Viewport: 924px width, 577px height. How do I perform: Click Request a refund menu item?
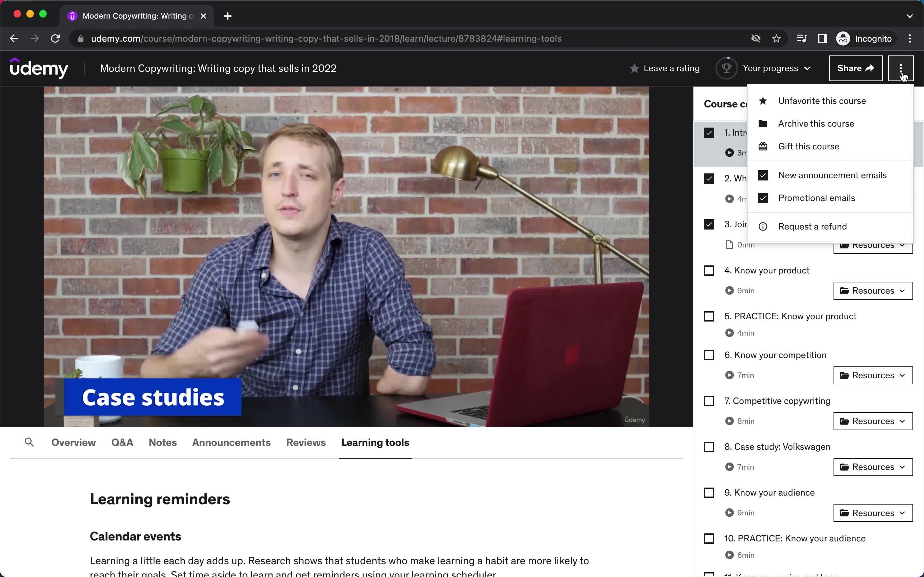tap(812, 226)
